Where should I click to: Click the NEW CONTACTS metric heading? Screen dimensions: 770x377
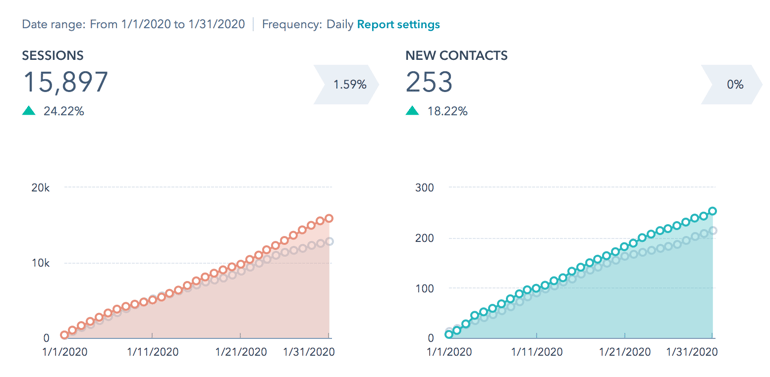pos(456,55)
